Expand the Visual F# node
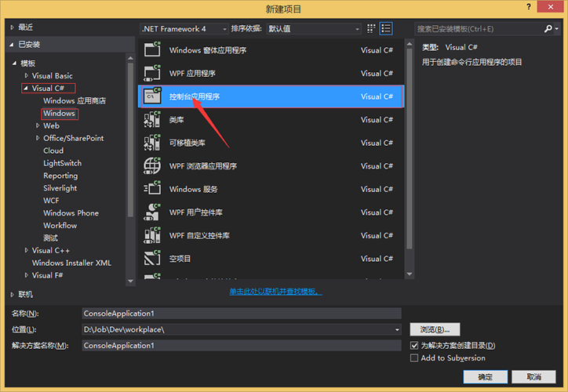 pos(26,275)
